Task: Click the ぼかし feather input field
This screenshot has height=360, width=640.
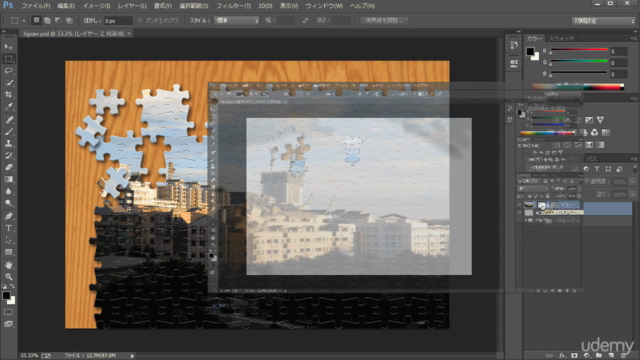Action: tap(118, 21)
